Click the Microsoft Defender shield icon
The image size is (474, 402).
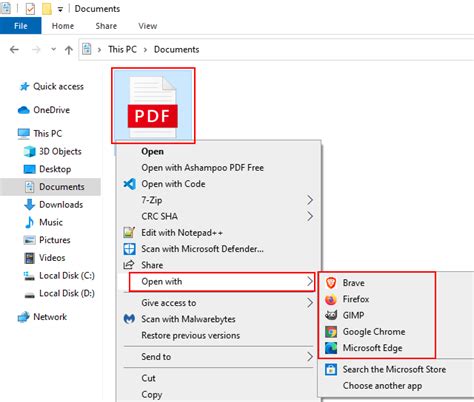129,249
